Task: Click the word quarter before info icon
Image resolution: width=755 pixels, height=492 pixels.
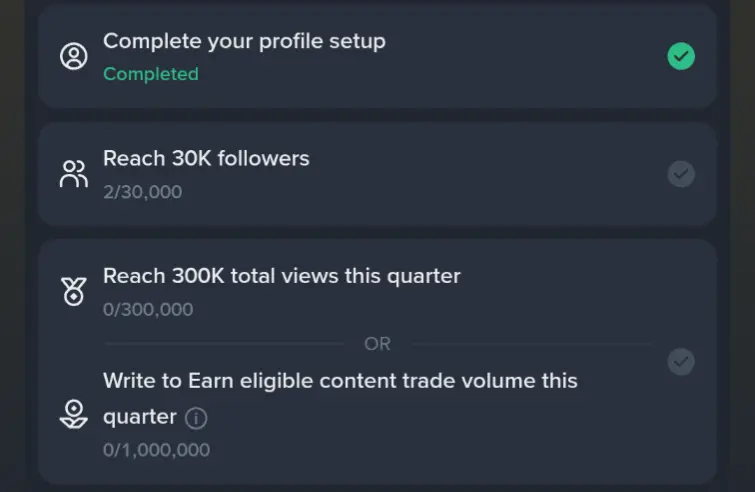Action: (139, 416)
